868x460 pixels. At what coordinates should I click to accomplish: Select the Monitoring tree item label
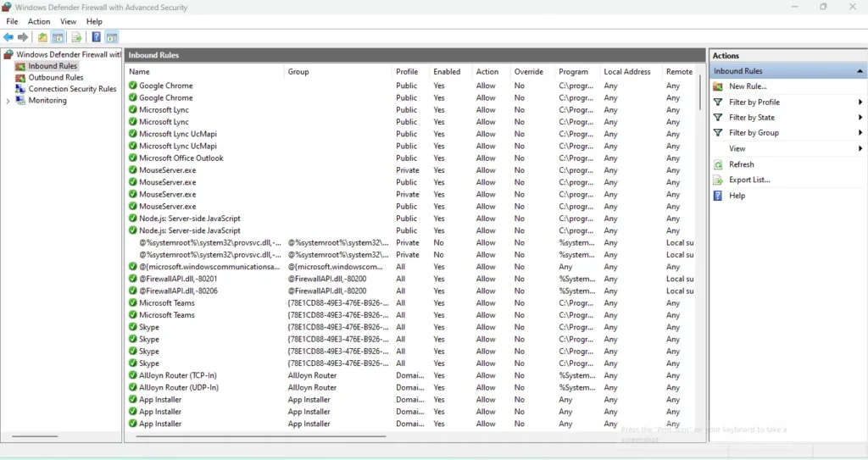coord(47,100)
